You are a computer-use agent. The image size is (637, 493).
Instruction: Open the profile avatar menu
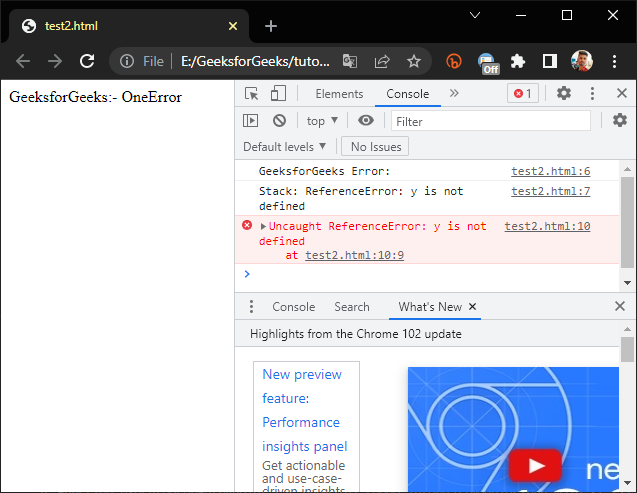pyautogui.click(x=582, y=61)
